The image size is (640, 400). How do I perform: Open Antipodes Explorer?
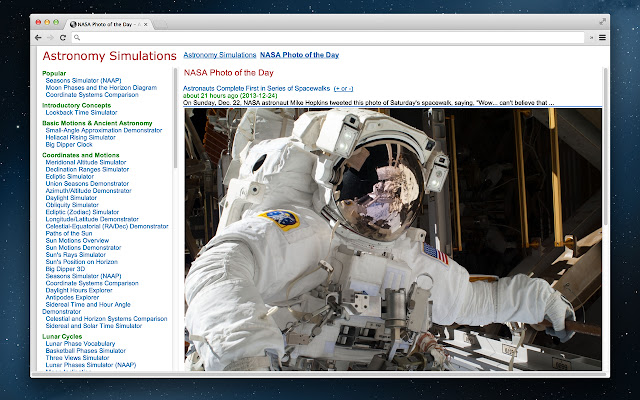72,297
